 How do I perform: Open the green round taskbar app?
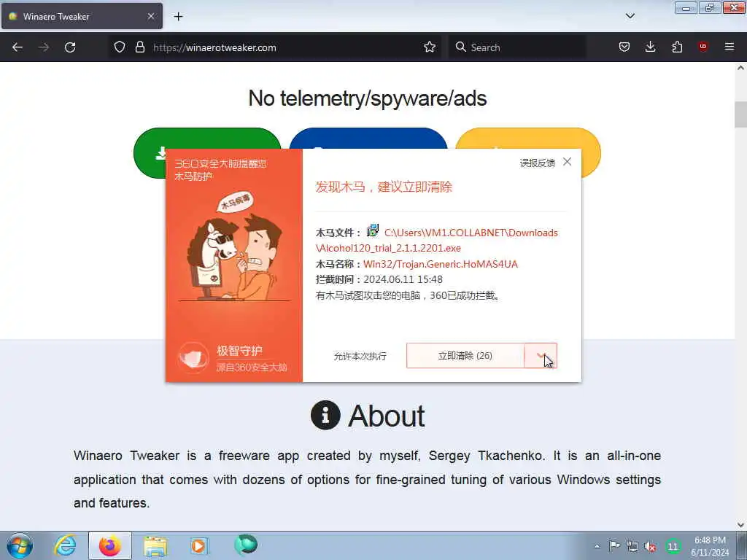click(x=246, y=545)
